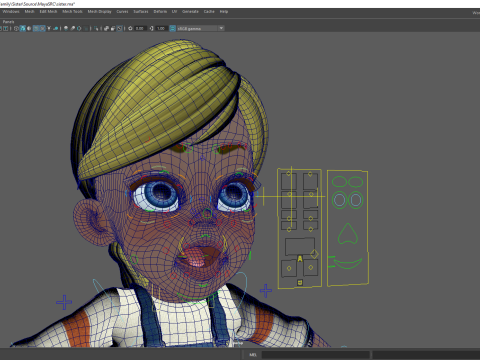480x360 pixels.
Task: Open the UV menu
Action: tap(174, 11)
